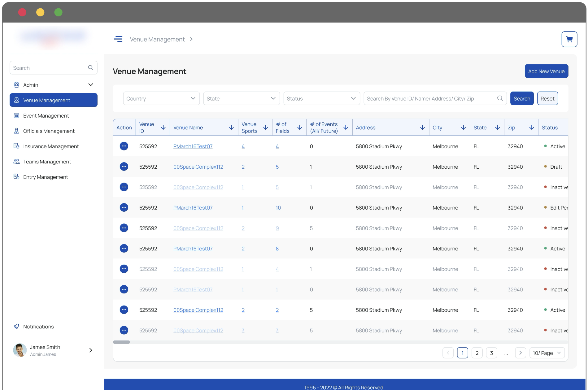Open the State filter dropdown
Screen dimensions: 588x390
(242, 98)
